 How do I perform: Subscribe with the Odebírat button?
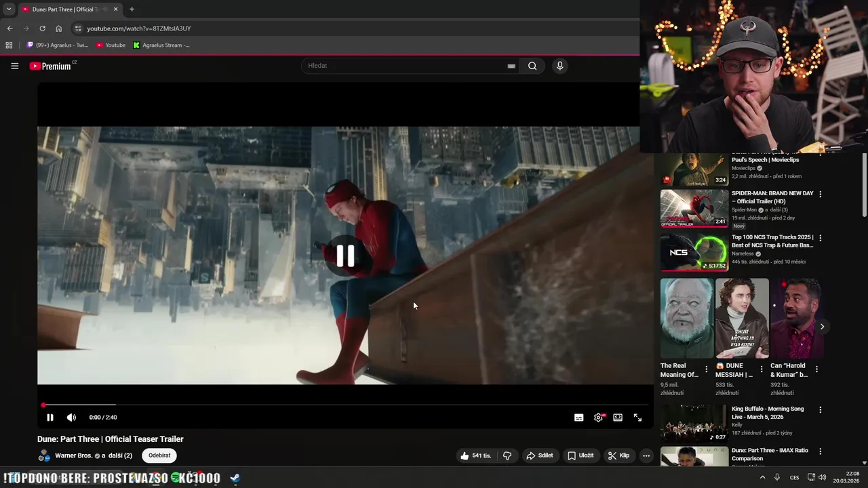point(159,455)
